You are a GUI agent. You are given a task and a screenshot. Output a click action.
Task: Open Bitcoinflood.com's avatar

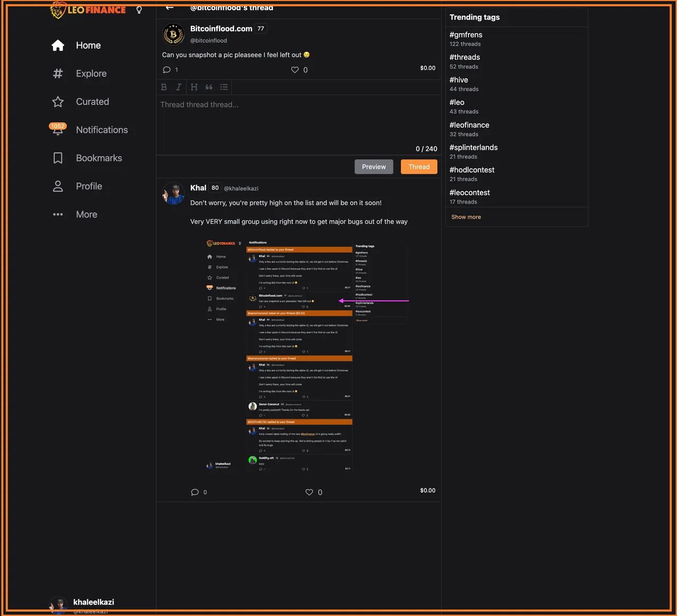173,34
